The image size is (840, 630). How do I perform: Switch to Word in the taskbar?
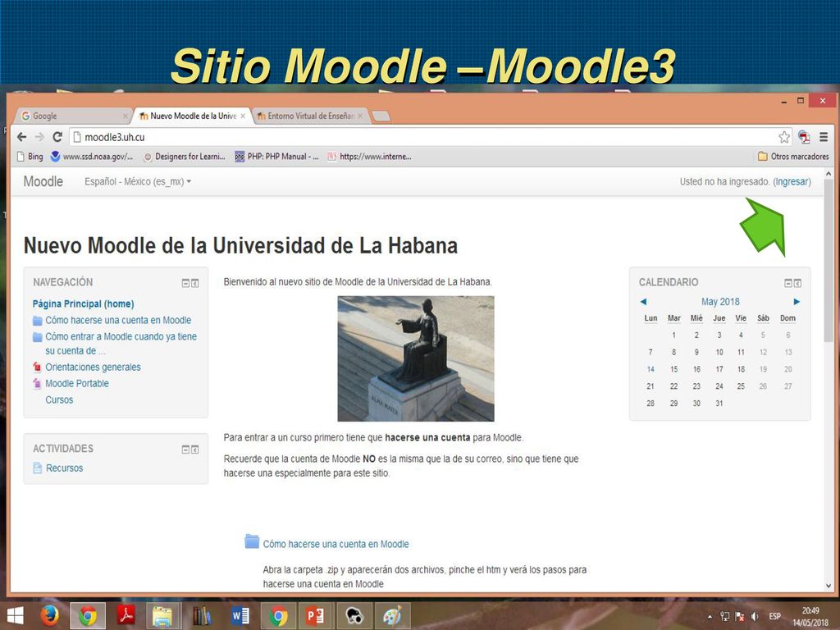[x=240, y=615]
